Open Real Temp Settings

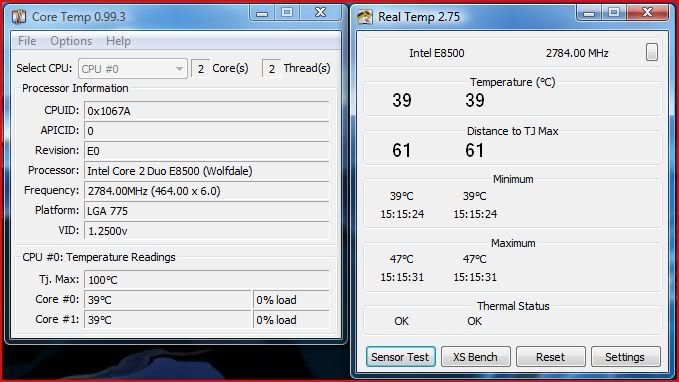625,357
